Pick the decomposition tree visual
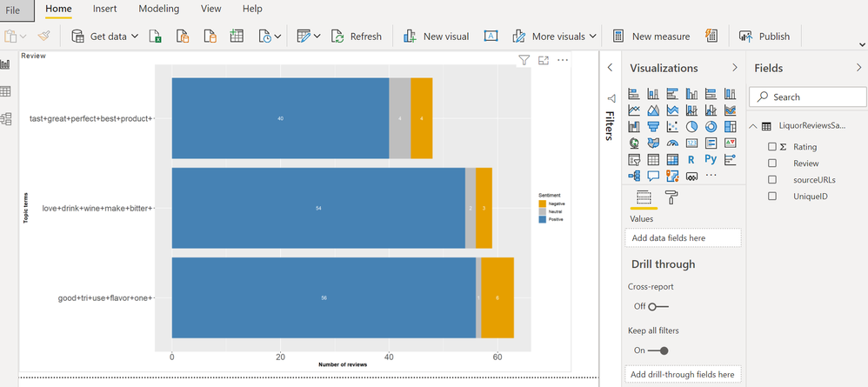The width and height of the screenshot is (868, 387). pos(634,176)
